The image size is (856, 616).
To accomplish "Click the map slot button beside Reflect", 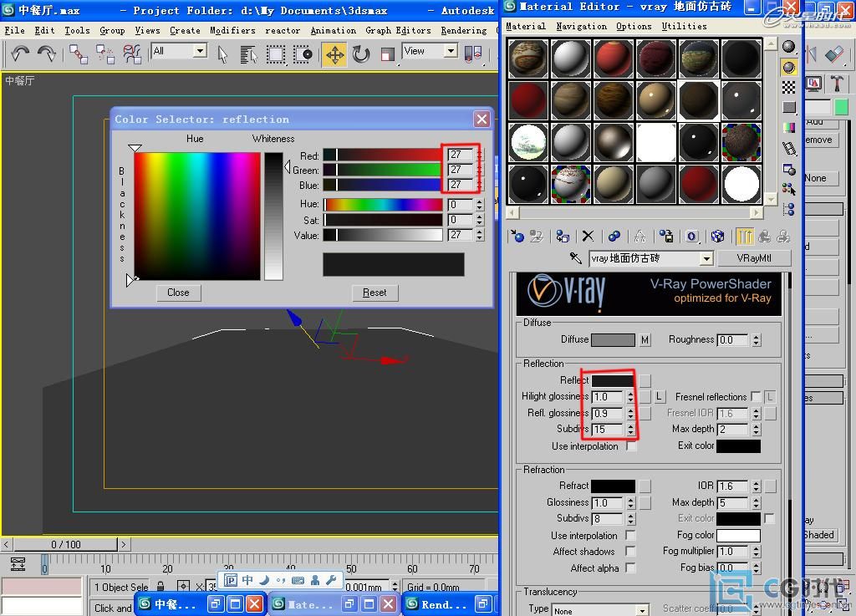I will tap(645, 380).
